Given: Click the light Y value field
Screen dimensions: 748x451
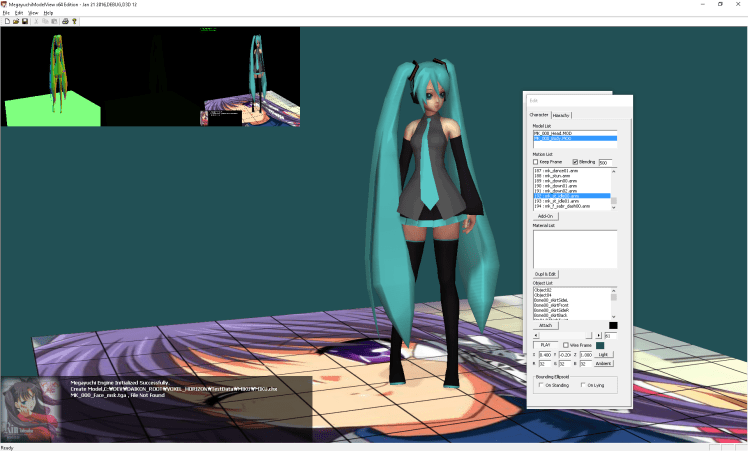Looking at the screenshot, I should pos(565,355).
